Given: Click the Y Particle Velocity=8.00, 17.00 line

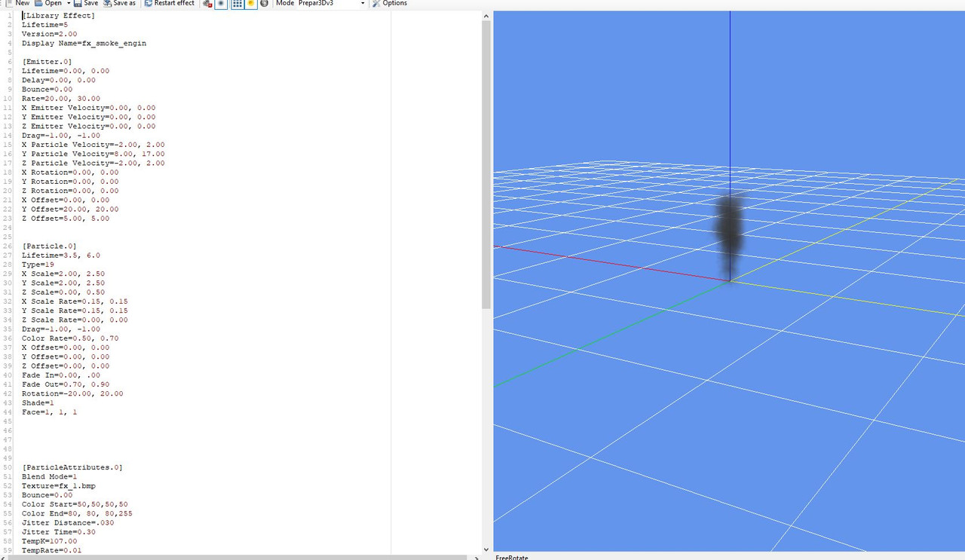Looking at the screenshot, I should click(x=93, y=154).
